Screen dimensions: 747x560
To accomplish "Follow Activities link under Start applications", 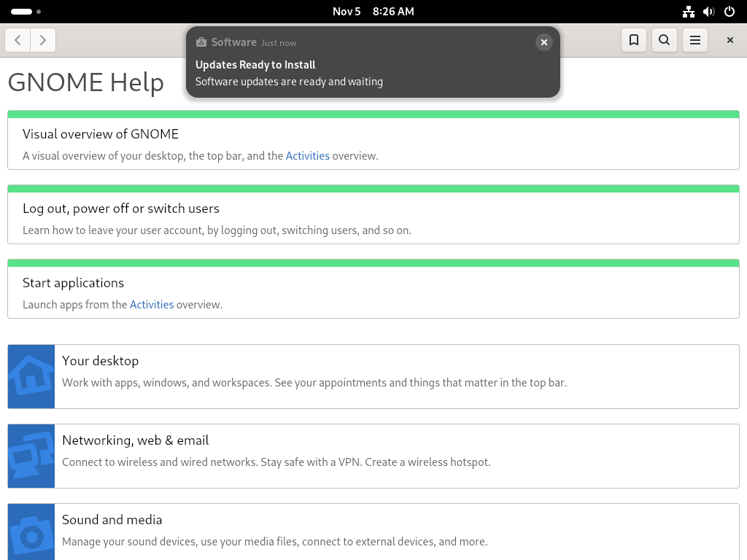I will click(x=152, y=305).
